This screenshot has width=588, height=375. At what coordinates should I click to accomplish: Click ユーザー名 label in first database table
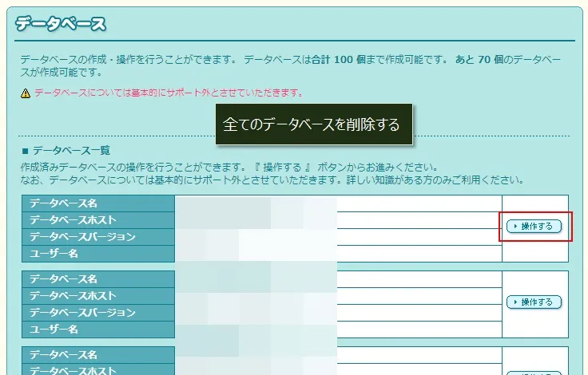[54, 254]
